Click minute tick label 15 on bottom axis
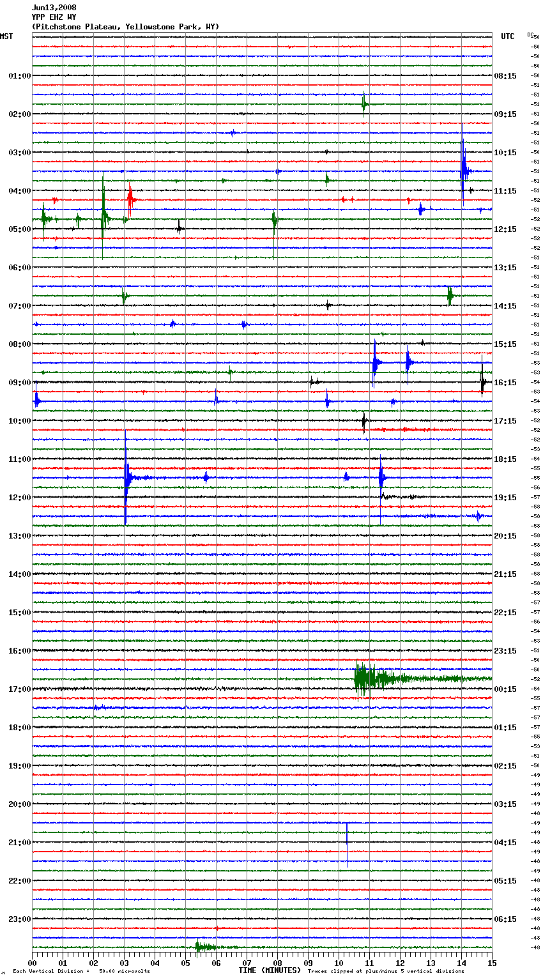Screen dimensions: 543x980 492,963
